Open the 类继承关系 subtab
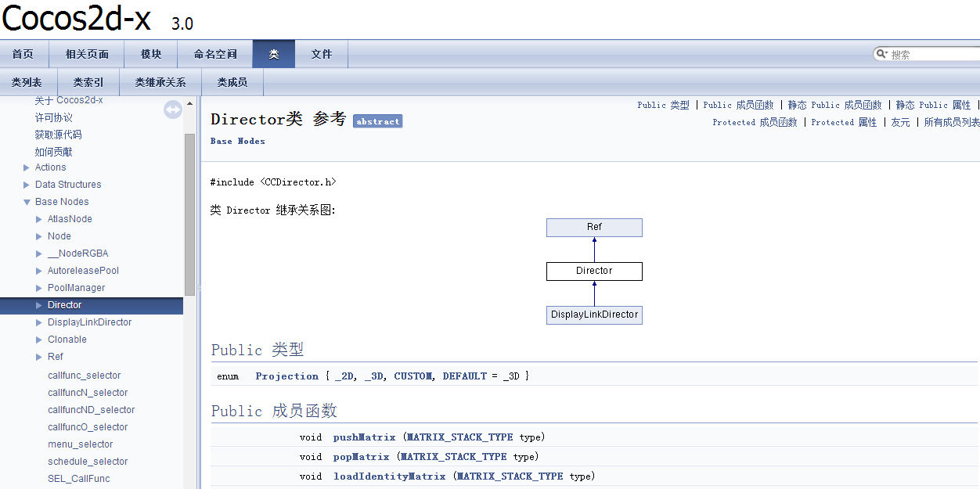The height and width of the screenshot is (489, 980). [160, 82]
